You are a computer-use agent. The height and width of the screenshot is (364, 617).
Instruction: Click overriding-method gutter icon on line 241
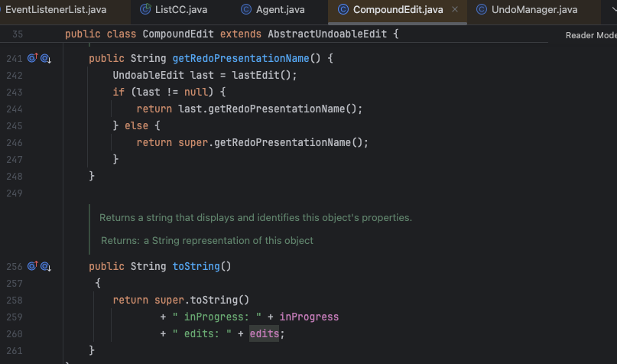[32, 58]
